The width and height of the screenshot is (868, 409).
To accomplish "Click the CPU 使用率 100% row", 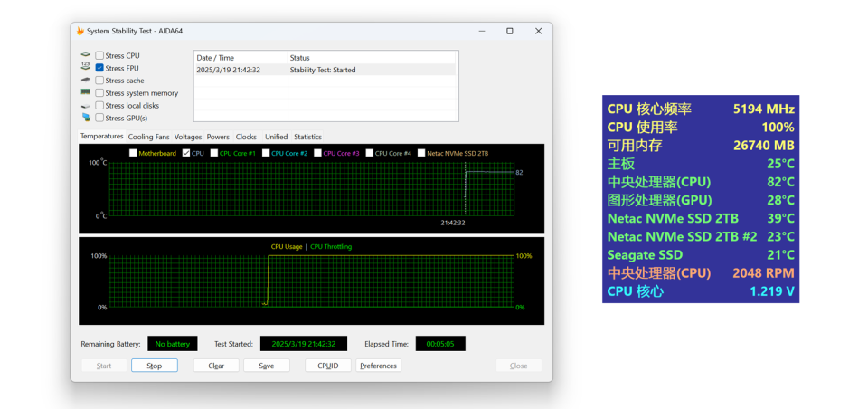I will point(701,128).
